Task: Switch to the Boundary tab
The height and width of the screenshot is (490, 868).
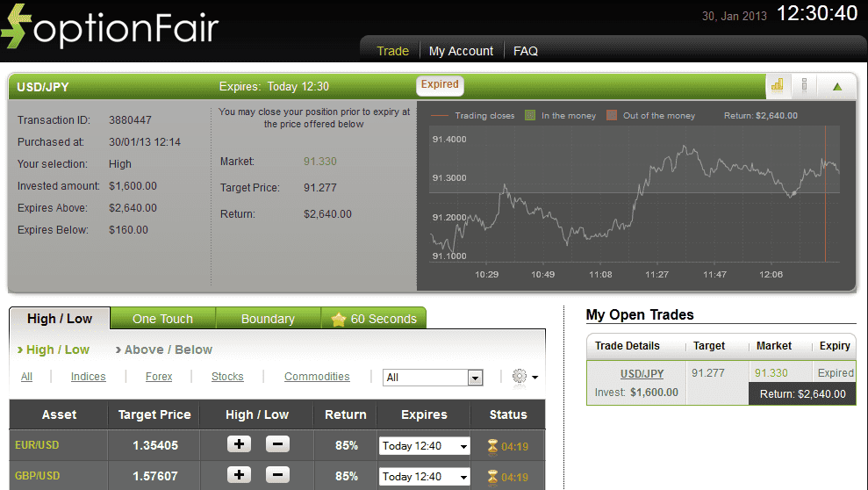Action: [268, 319]
